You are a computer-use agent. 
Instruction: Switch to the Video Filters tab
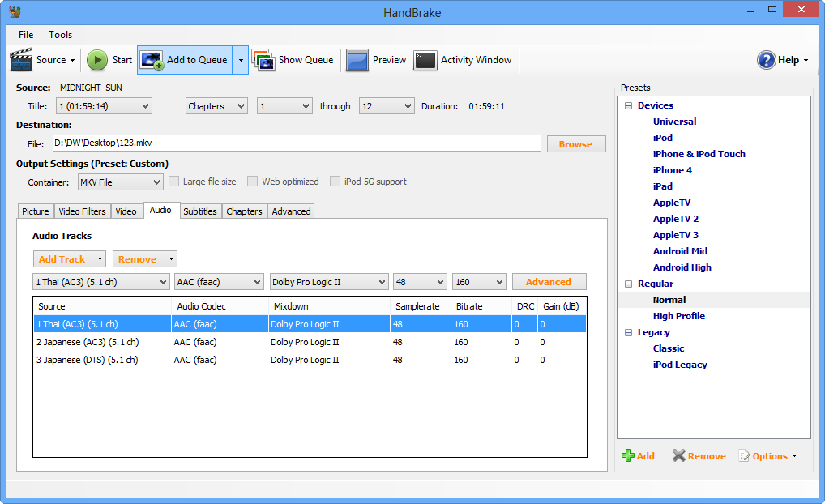pyautogui.click(x=82, y=211)
